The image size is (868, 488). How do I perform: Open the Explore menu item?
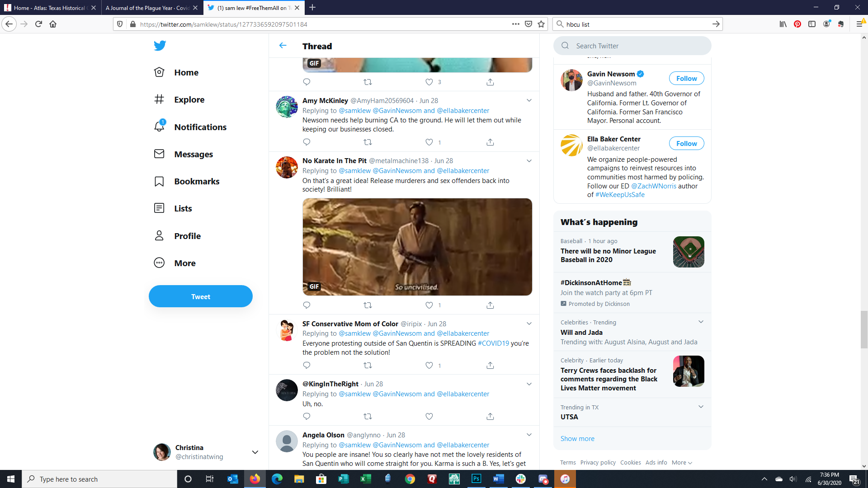pos(189,100)
